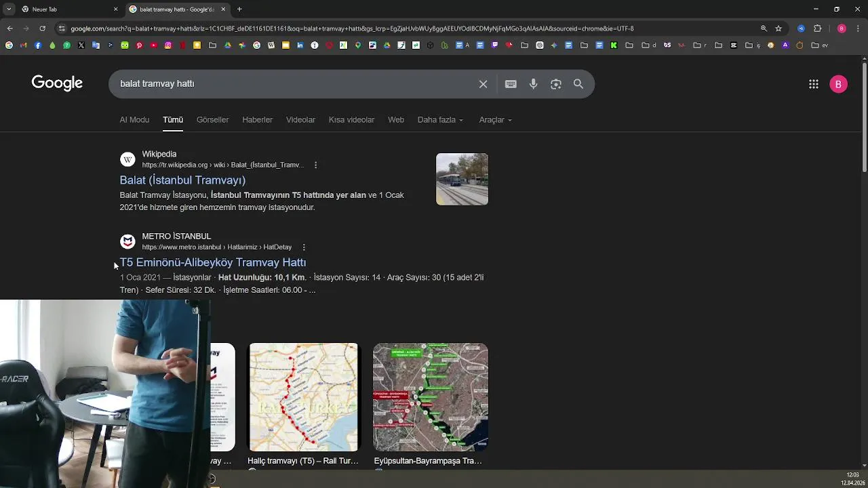The height and width of the screenshot is (488, 868).
Task: Search by image with the Lens icon
Action: pos(556,84)
